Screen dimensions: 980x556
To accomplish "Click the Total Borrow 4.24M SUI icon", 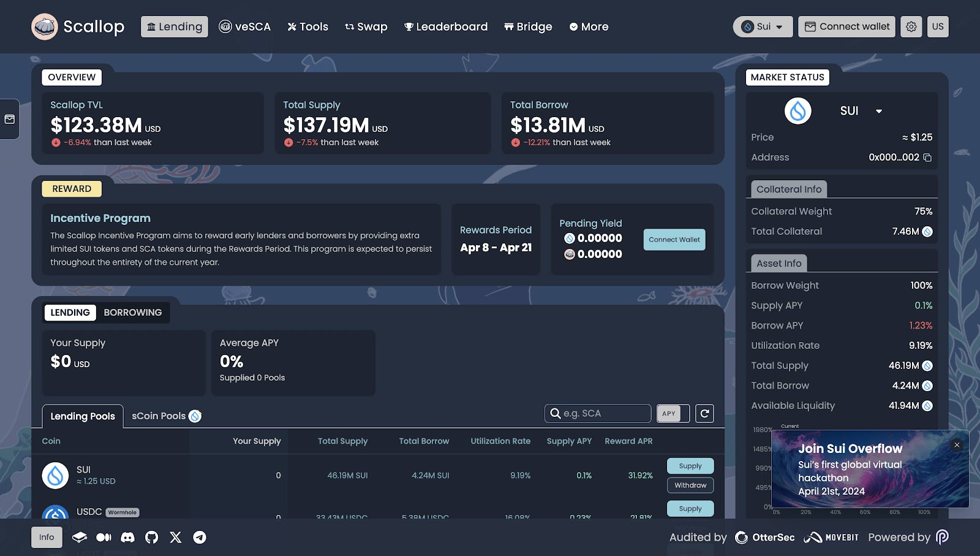I will point(927,386).
